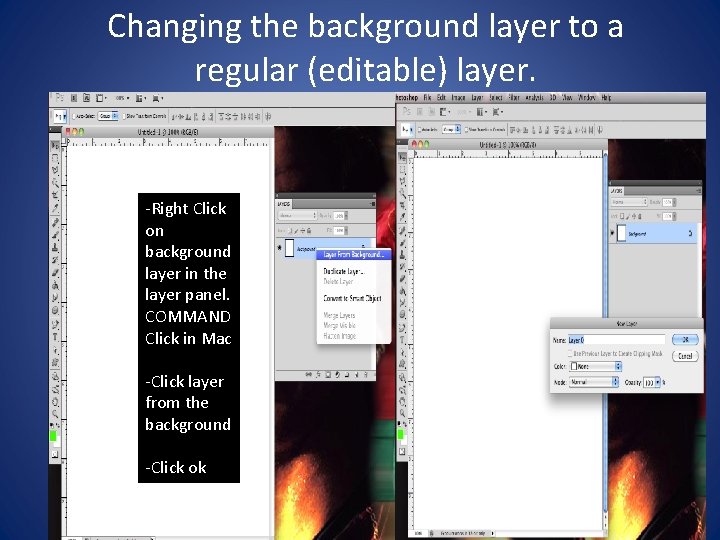The width and height of the screenshot is (720, 540).
Task: Open Help menu in right screenshot menu bar
Action: [606, 98]
